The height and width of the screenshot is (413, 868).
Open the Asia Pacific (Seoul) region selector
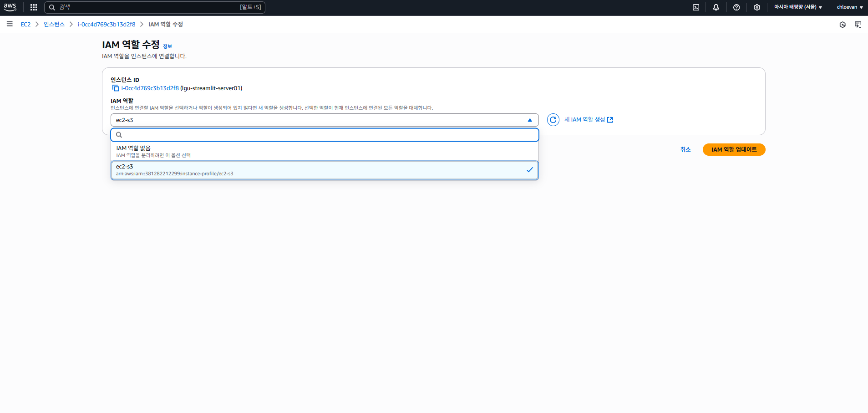pyautogui.click(x=798, y=7)
